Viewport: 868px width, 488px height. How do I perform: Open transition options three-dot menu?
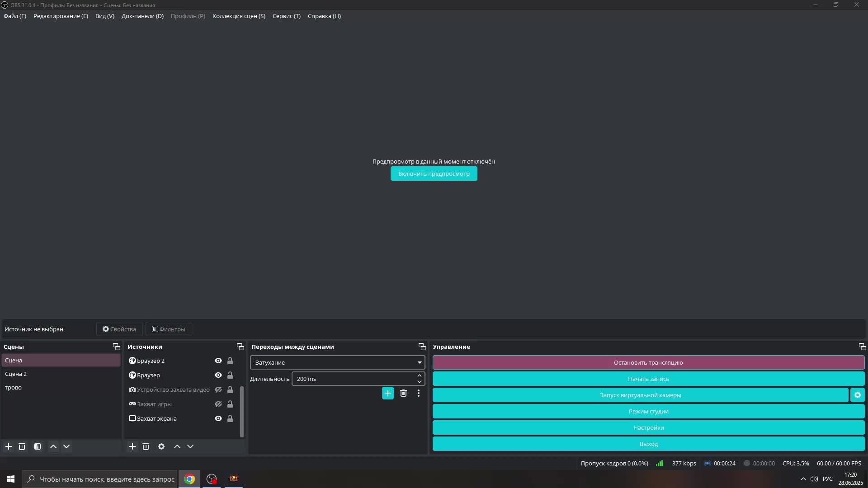tap(419, 393)
